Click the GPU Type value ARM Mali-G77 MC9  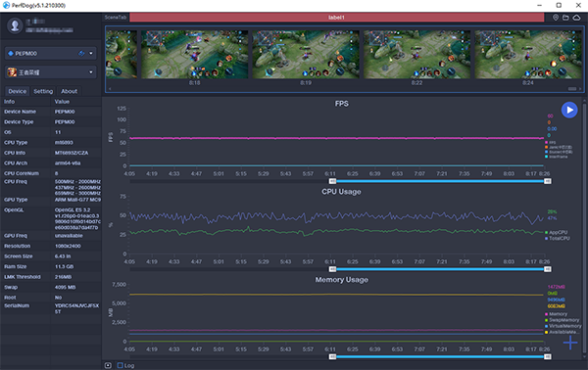pyautogui.click(x=77, y=200)
